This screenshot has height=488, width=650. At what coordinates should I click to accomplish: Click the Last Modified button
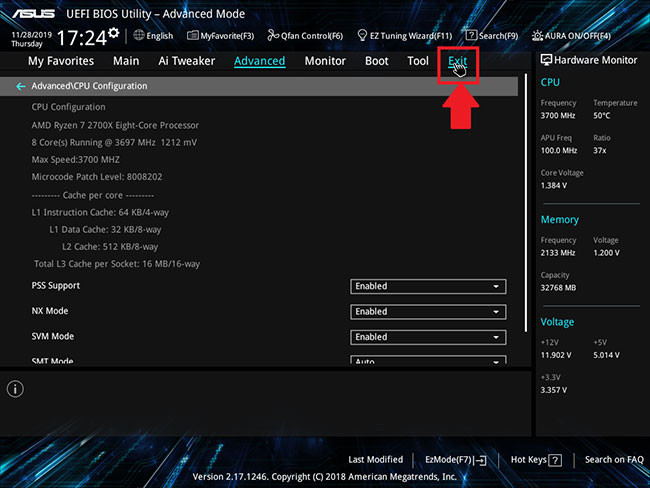click(375, 460)
